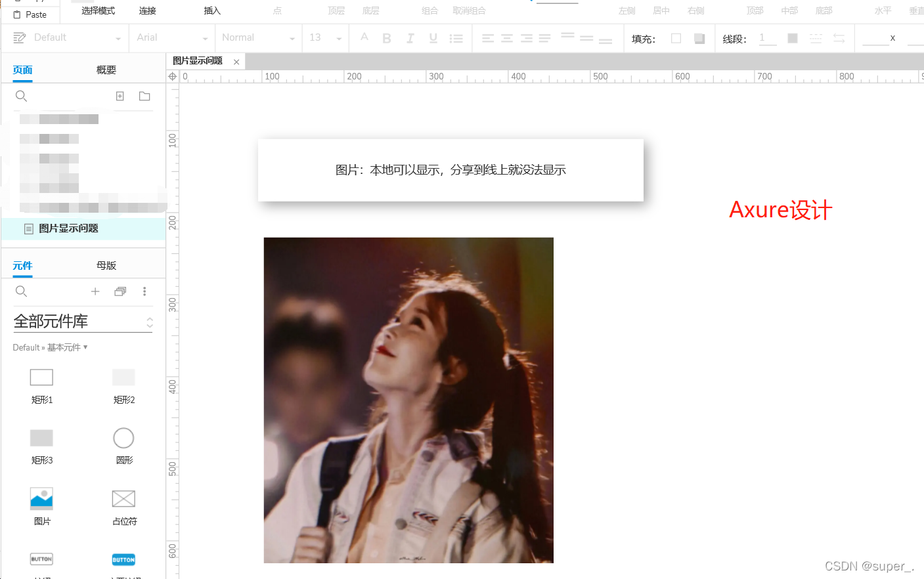Select the 图片显示问题 canvas tab
This screenshot has width=924, height=579.
(198, 61)
